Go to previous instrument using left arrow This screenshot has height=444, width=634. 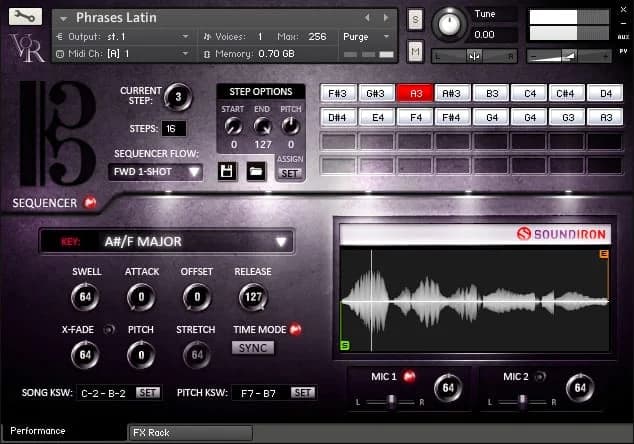coord(367,17)
